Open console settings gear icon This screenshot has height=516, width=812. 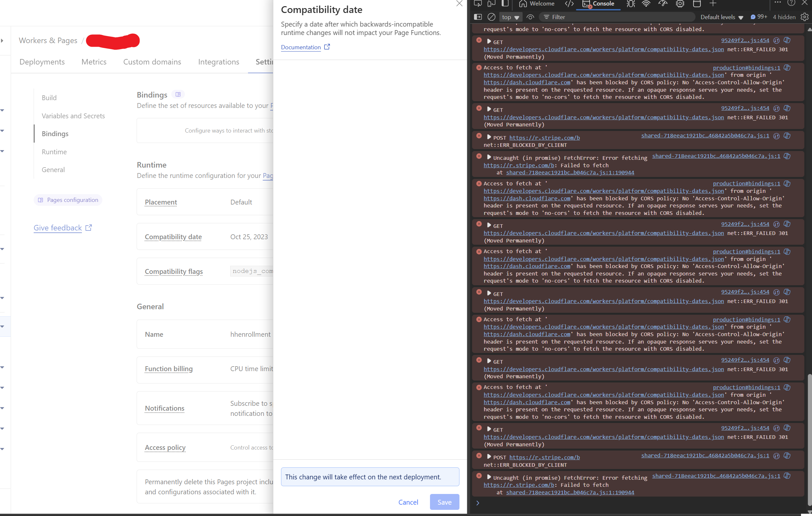tap(804, 17)
